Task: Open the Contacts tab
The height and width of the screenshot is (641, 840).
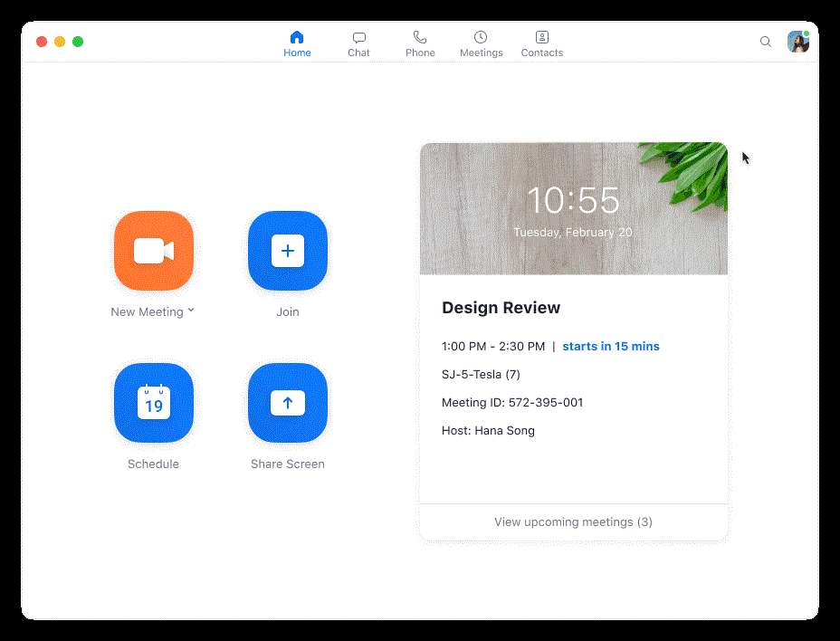Action: [x=542, y=44]
